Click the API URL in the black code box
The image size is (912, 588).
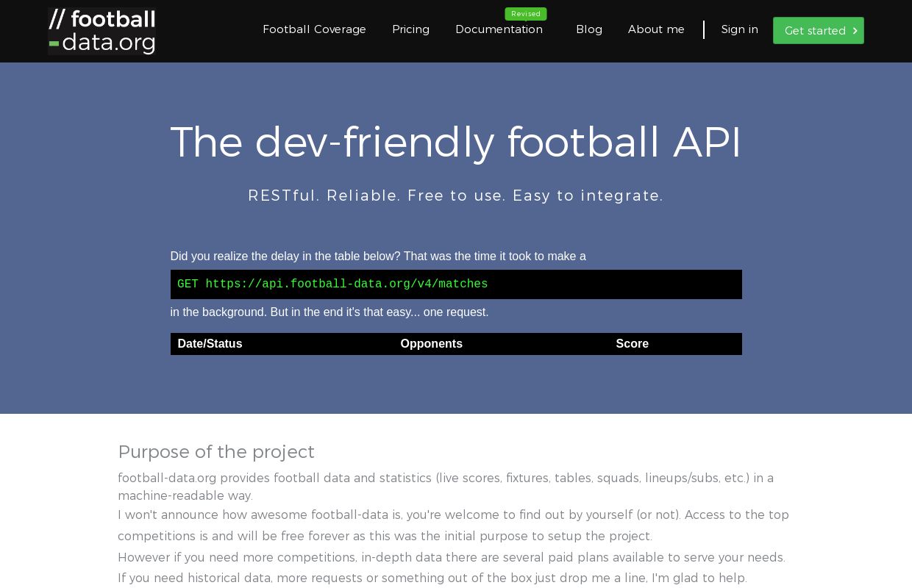pos(347,284)
